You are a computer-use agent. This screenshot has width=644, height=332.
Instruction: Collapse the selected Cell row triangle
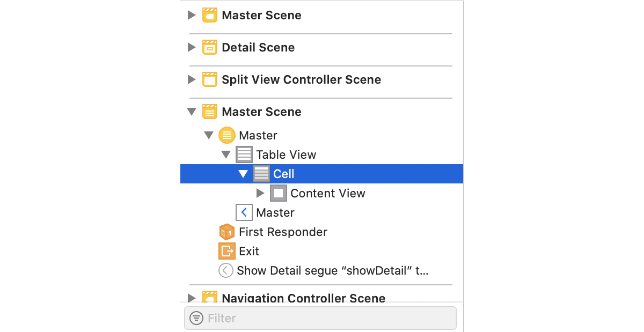point(243,174)
